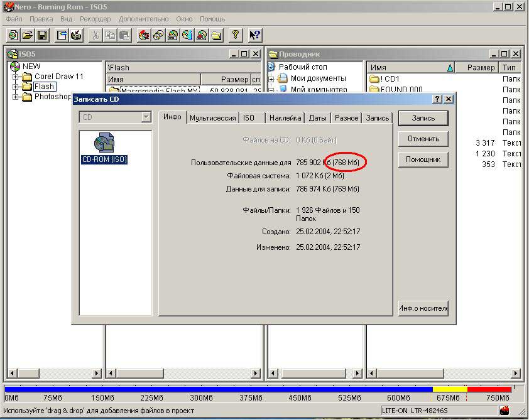Screen dimensions: 529x420
Task: Select the Corel Draw 11 folder
Action: coord(58,77)
